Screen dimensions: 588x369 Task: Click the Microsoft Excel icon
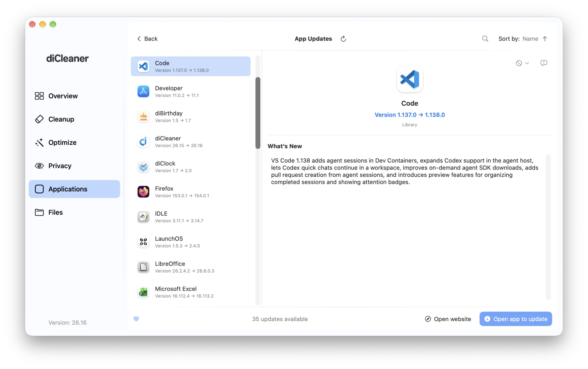click(x=143, y=292)
